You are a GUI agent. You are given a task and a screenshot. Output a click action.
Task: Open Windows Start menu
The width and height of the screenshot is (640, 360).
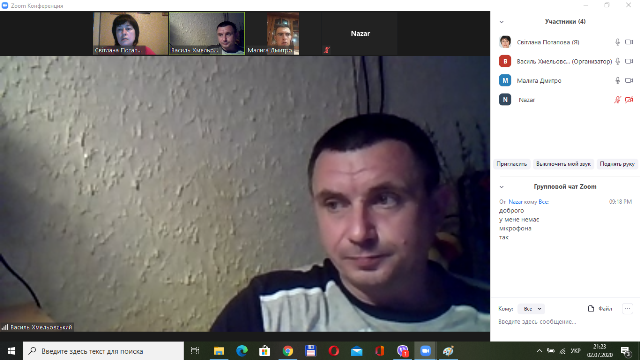click(11, 351)
